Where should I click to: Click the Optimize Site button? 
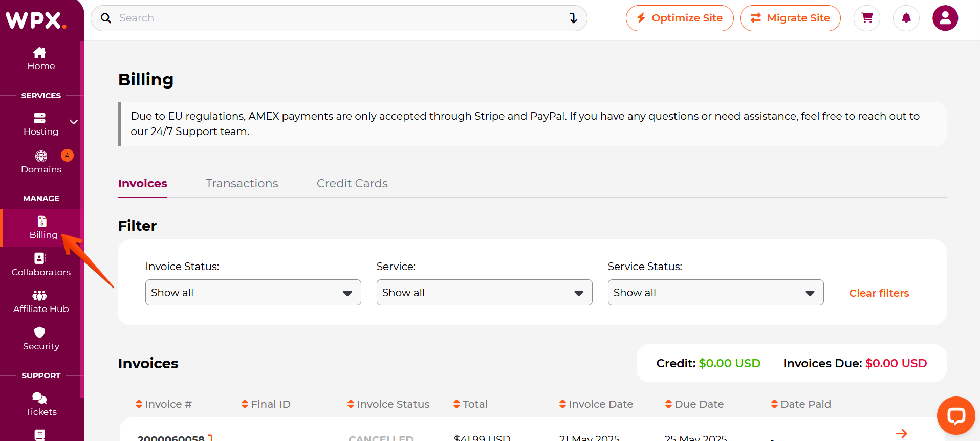tap(680, 18)
